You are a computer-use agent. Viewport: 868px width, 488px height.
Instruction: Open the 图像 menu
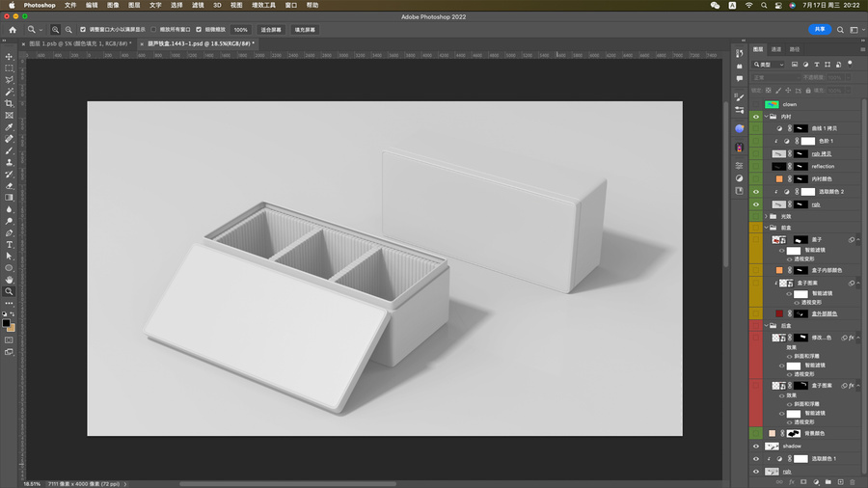(x=113, y=5)
